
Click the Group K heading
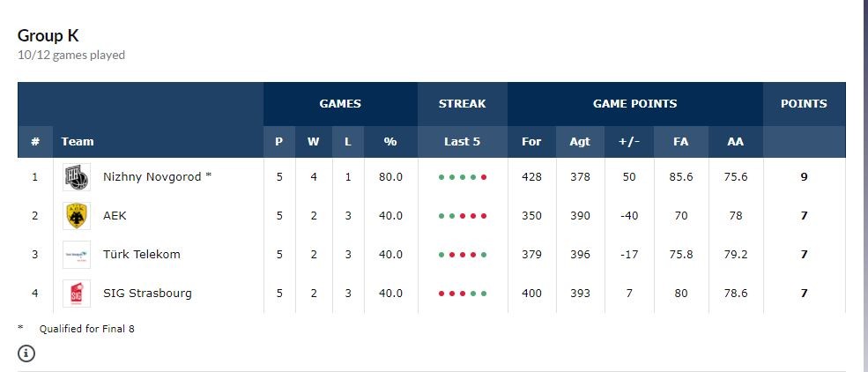(x=48, y=35)
